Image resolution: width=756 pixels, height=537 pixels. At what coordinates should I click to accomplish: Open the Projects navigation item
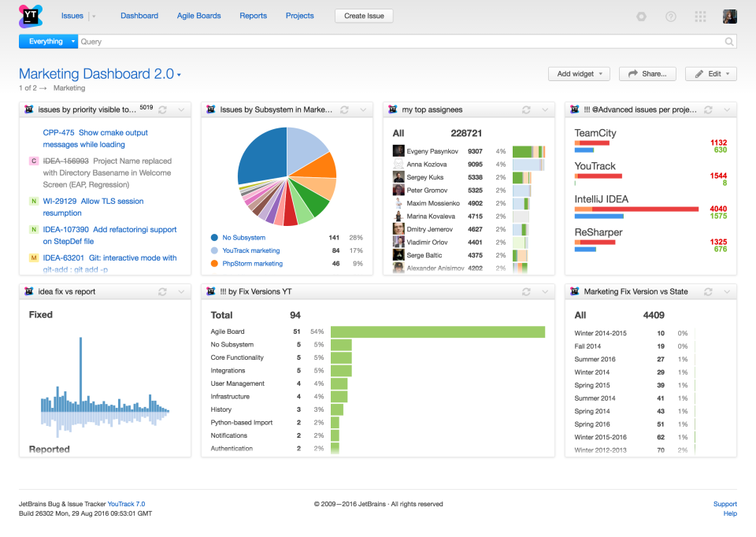pos(299,16)
